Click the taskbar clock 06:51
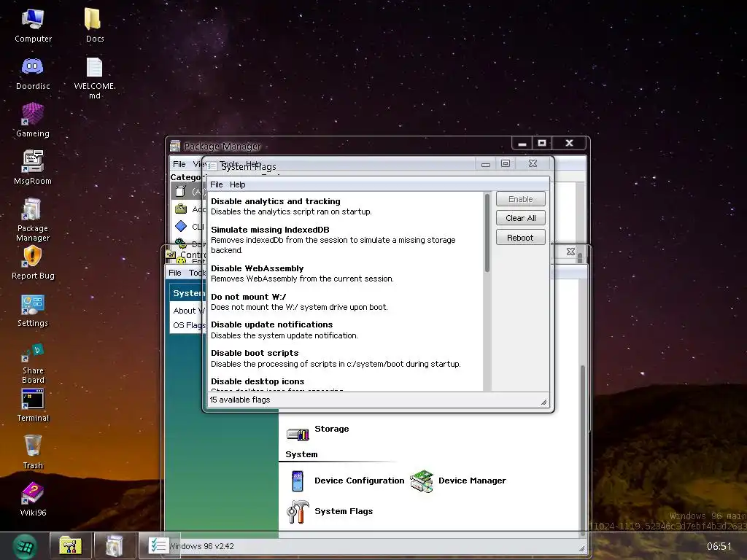Image resolution: width=747 pixels, height=560 pixels. coord(719,546)
